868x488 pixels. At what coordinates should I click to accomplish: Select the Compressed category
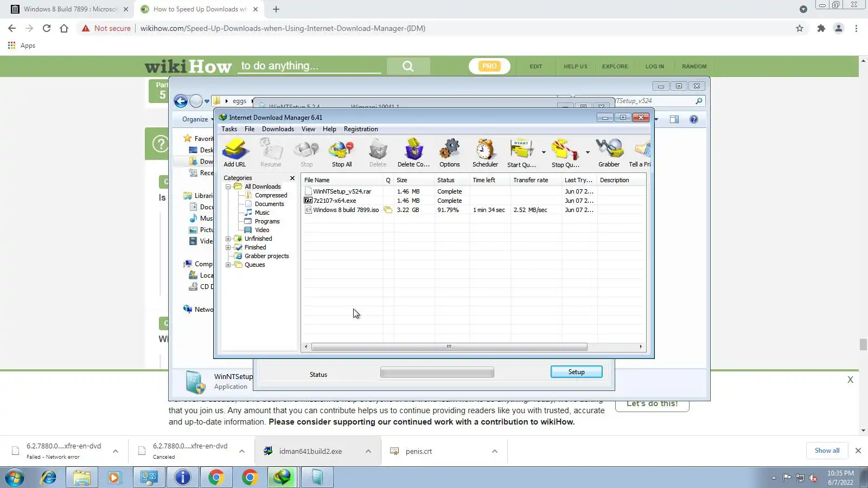coord(271,195)
